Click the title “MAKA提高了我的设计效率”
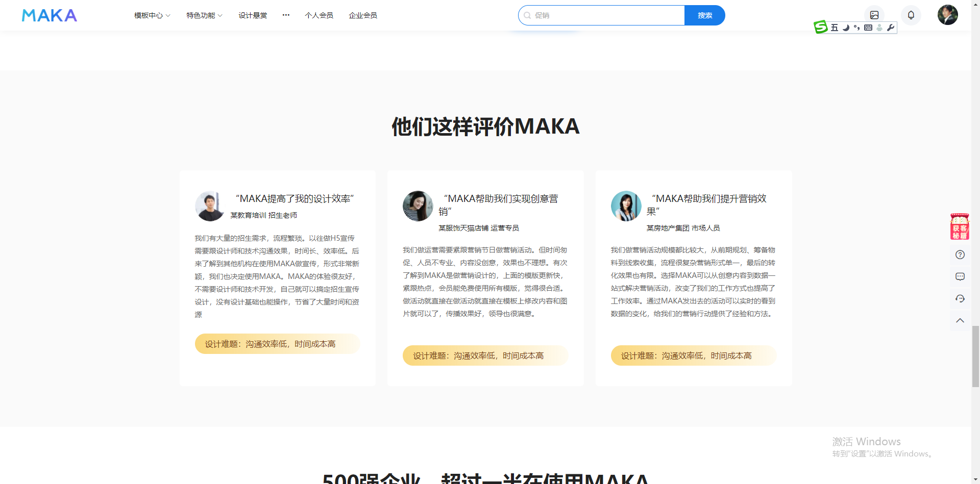The image size is (980, 484). (295, 198)
